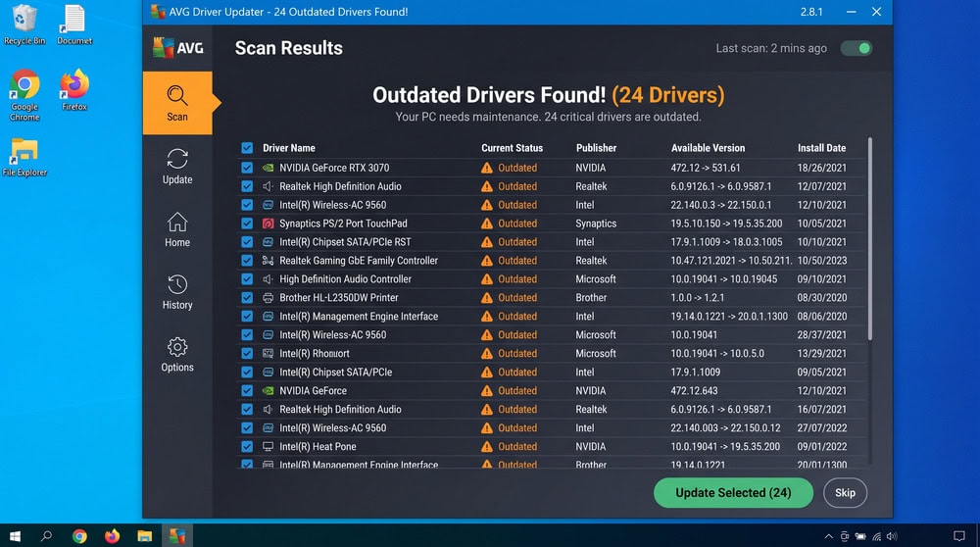Viewport: 980px width, 547px height.
Task: Click device icon of Intel(R) Rhonuort row
Action: click(269, 353)
